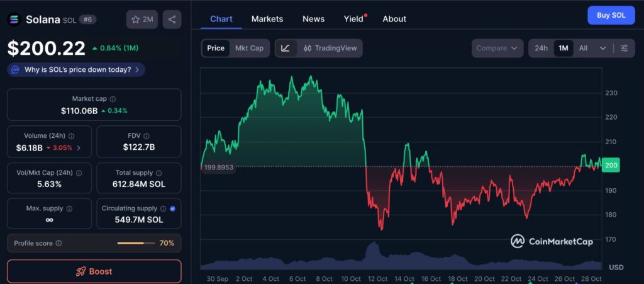The height and width of the screenshot is (284, 644).
Task: Expand Volume (24h) details arrow
Action: click(79, 148)
